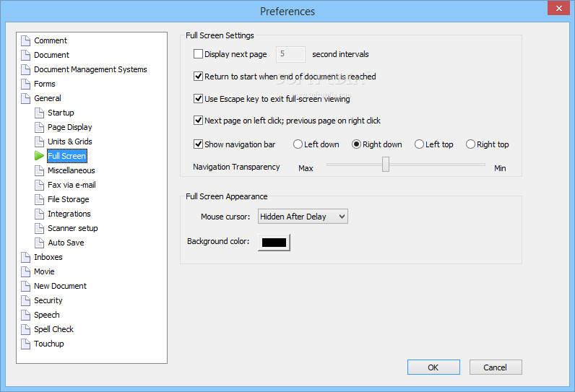Click the document icon next to Forms

[26, 84]
